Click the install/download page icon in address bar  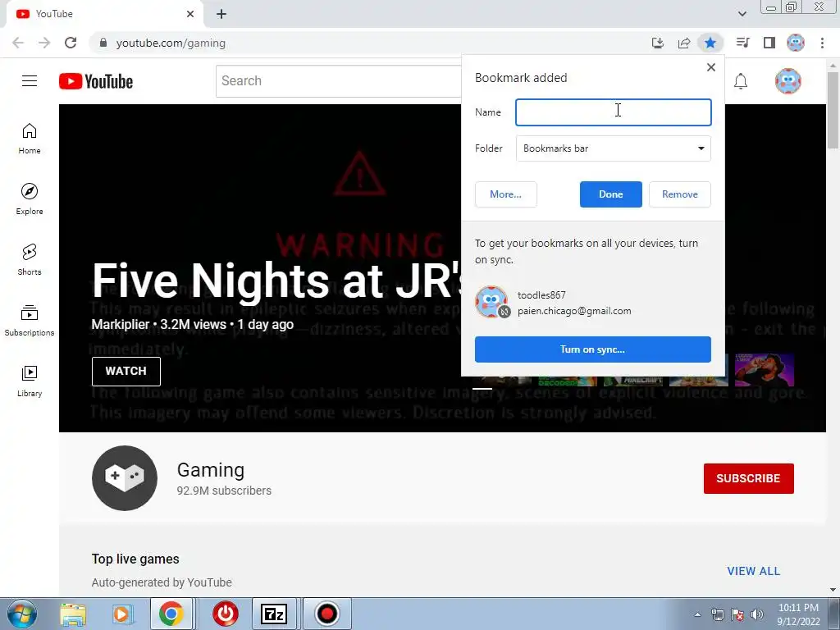[x=658, y=43]
